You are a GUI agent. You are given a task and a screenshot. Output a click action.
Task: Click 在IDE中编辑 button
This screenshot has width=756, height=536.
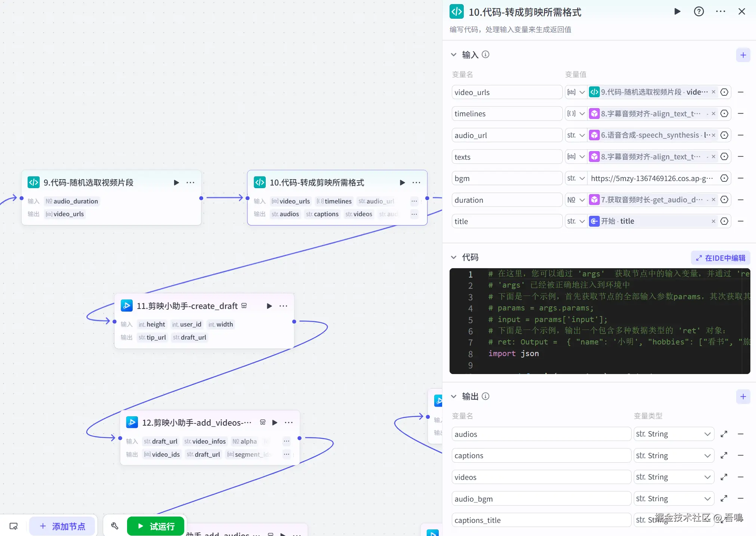pyautogui.click(x=720, y=258)
